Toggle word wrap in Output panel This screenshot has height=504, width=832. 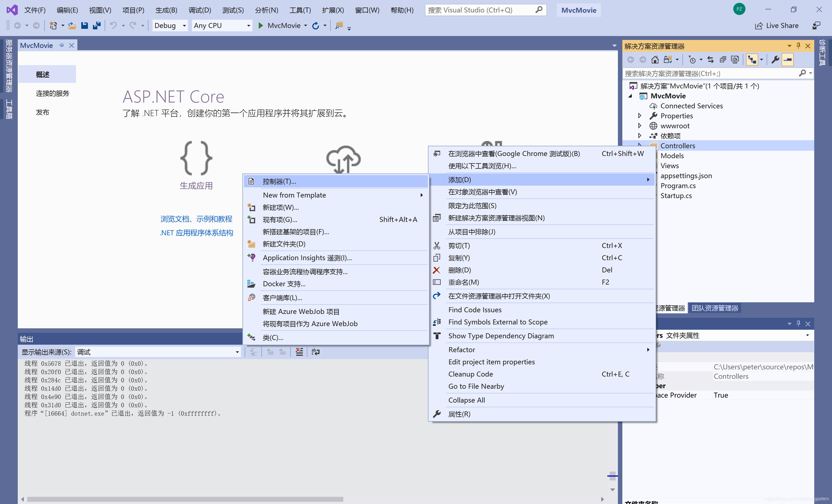point(315,352)
